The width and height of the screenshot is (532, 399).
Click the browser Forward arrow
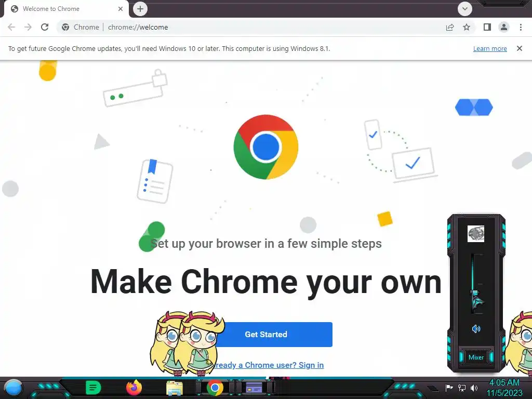pyautogui.click(x=28, y=27)
